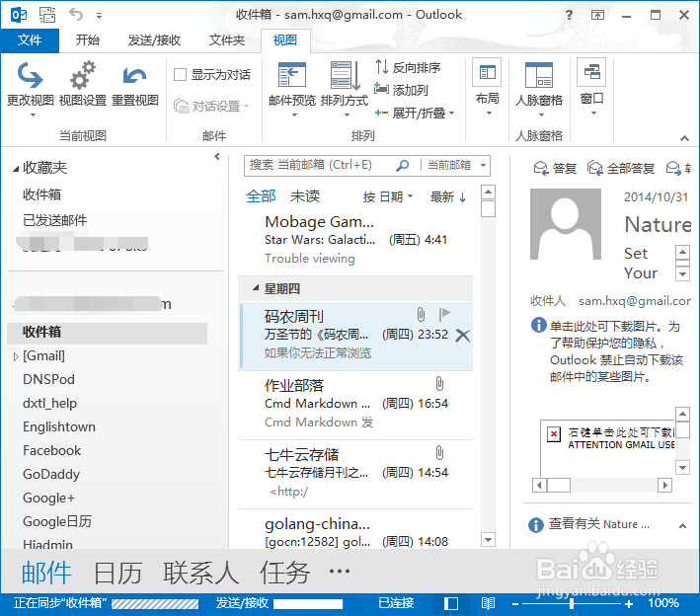The height and width of the screenshot is (616, 700).
Task: Open the Arrangement (排列方式) gallery
Action: click(x=345, y=89)
